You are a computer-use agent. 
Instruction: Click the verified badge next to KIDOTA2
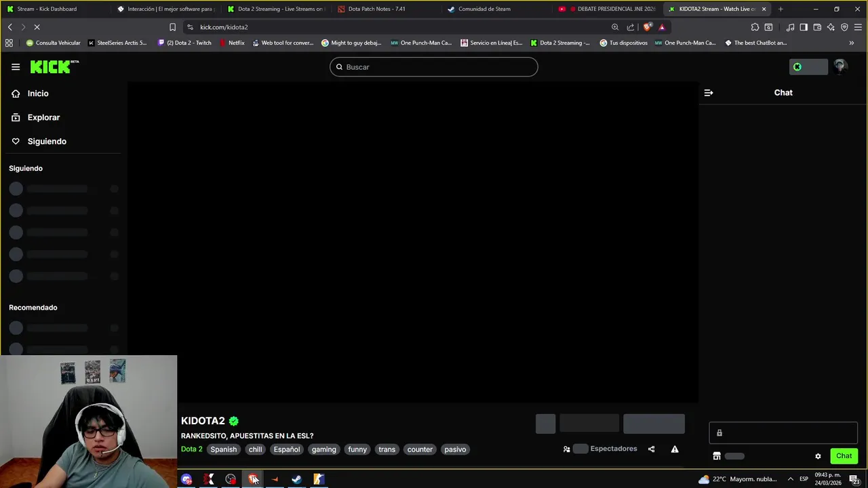coord(234,421)
